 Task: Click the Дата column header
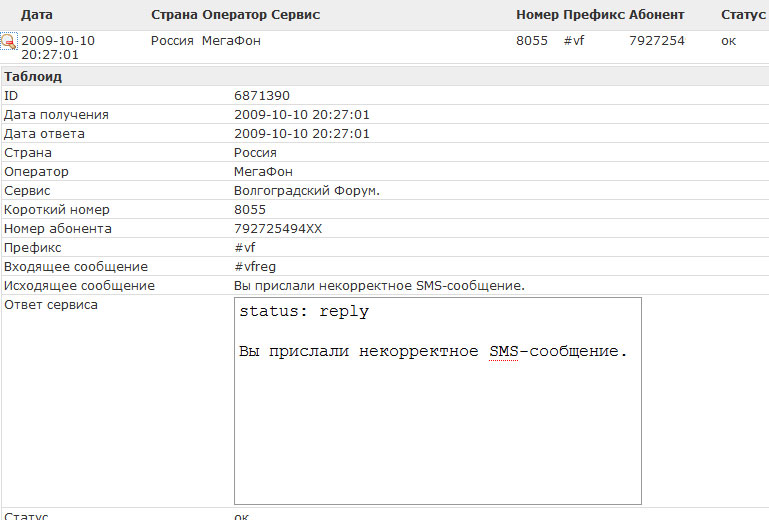point(37,15)
